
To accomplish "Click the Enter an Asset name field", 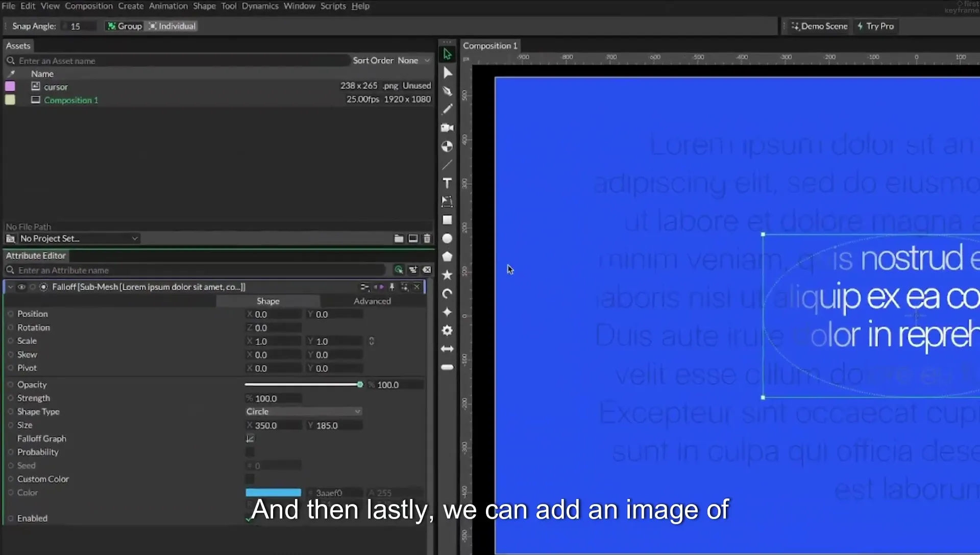I will click(x=184, y=61).
